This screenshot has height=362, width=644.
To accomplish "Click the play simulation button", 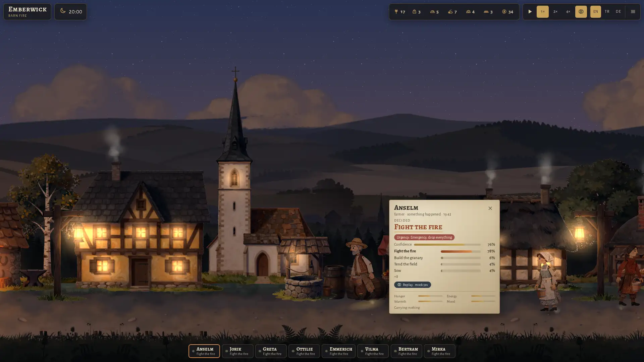I will [530, 12].
